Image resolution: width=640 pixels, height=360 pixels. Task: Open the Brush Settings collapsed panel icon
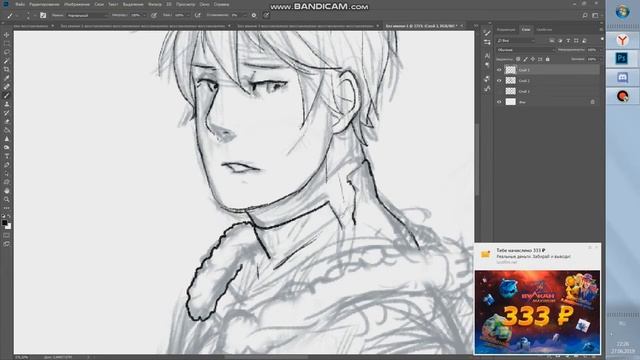pyautogui.click(x=487, y=33)
